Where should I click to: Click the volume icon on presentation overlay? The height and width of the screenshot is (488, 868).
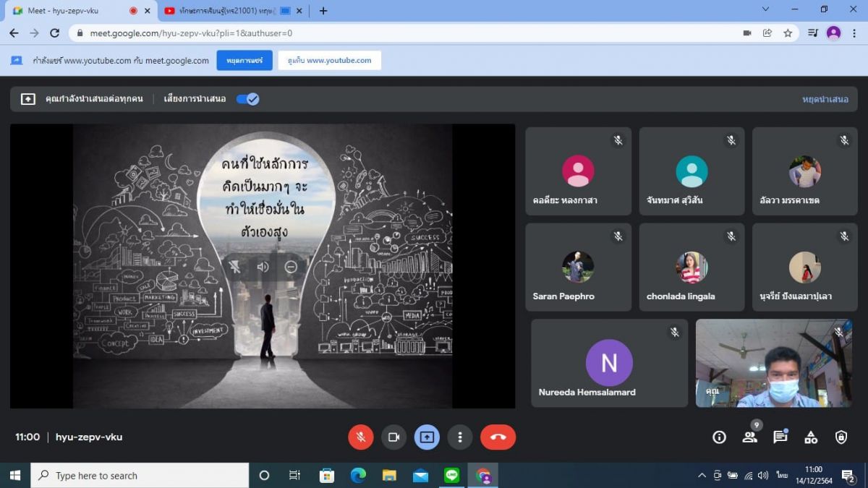coord(263,267)
